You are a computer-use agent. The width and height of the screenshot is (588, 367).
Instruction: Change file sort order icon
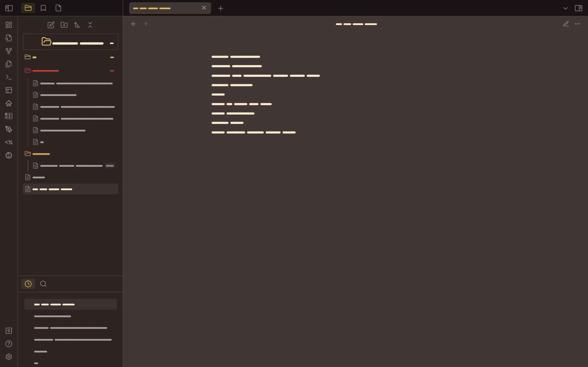click(x=77, y=25)
